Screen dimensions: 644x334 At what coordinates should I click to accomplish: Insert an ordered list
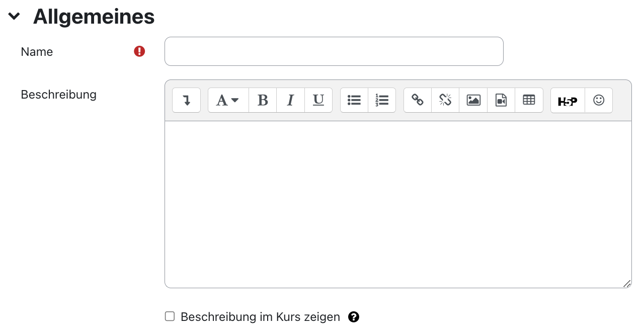click(382, 100)
